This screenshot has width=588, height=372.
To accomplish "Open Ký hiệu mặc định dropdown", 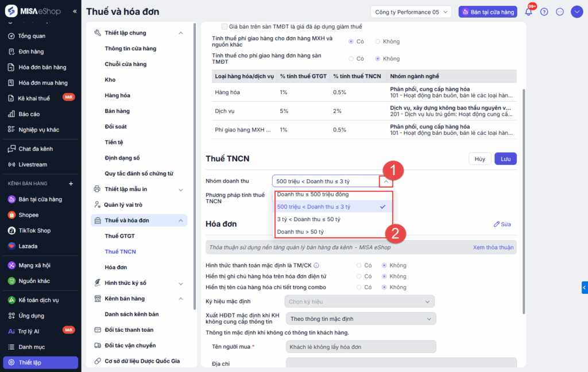I will coord(359,301).
